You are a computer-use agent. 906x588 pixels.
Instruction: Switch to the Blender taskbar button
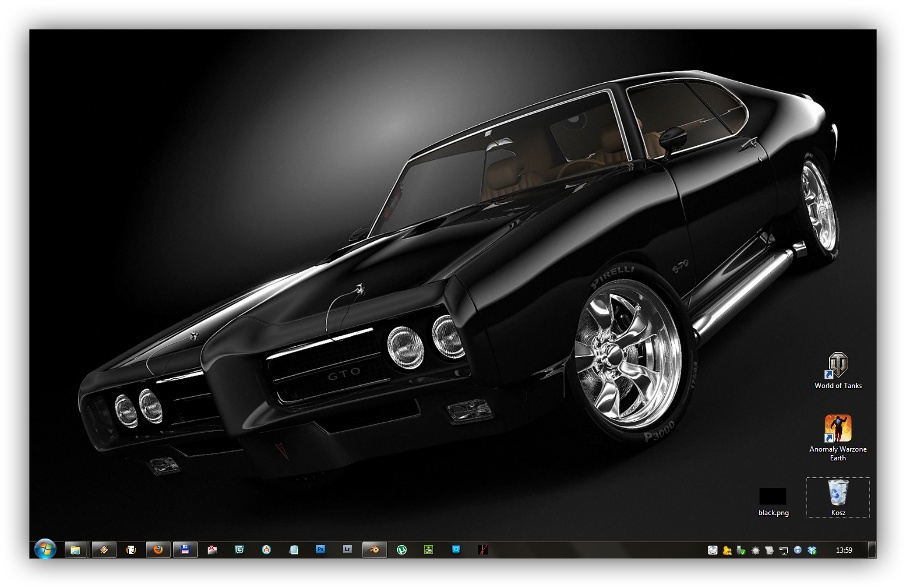pyautogui.click(x=374, y=550)
